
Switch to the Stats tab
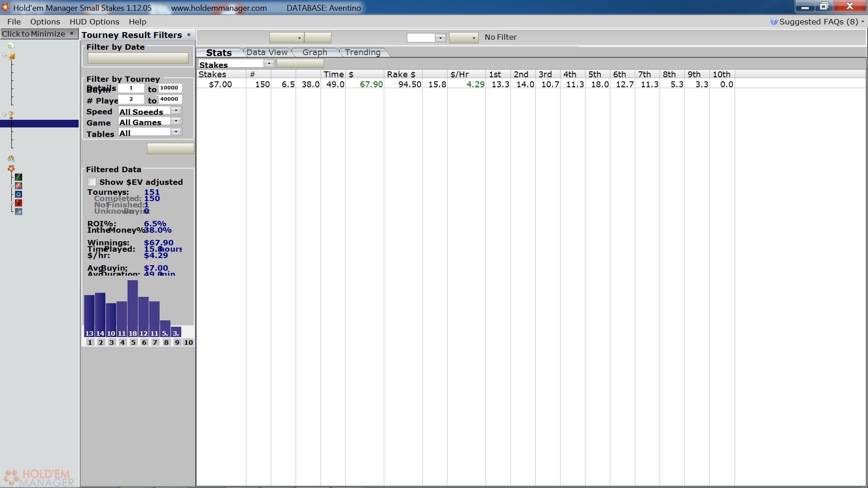[x=219, y=53]
